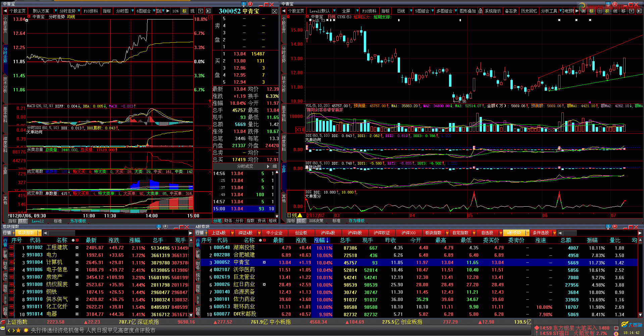Select the 中小企业 market tab
644x336 pixels.
pyautogui.click(x=275, y=233)
